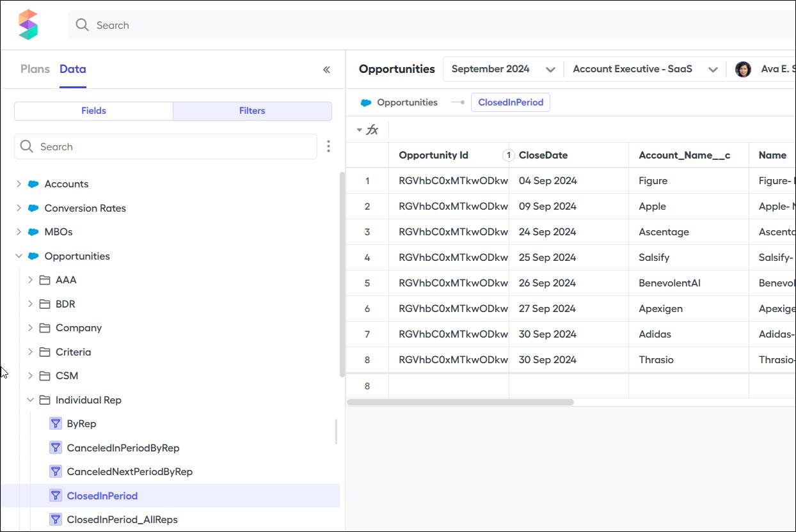
Task: Expand the Company folder chevron
Action: coord(30,328)
